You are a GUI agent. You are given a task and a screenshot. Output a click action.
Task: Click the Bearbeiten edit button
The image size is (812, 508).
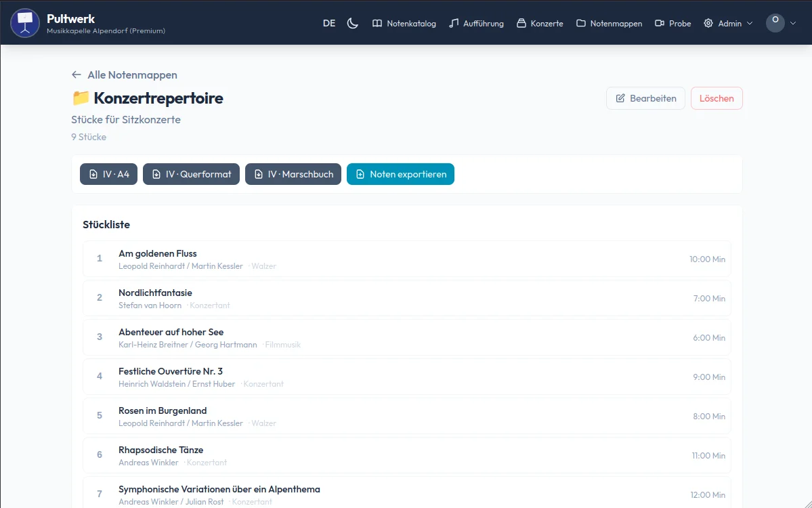tap(645, 98)
